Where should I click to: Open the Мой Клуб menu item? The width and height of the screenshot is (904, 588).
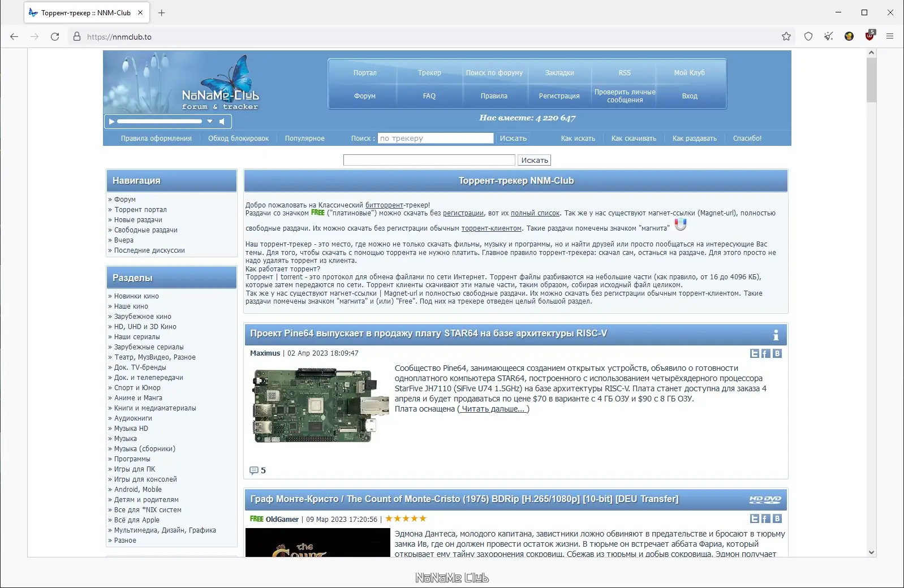[x=690, y=73]
